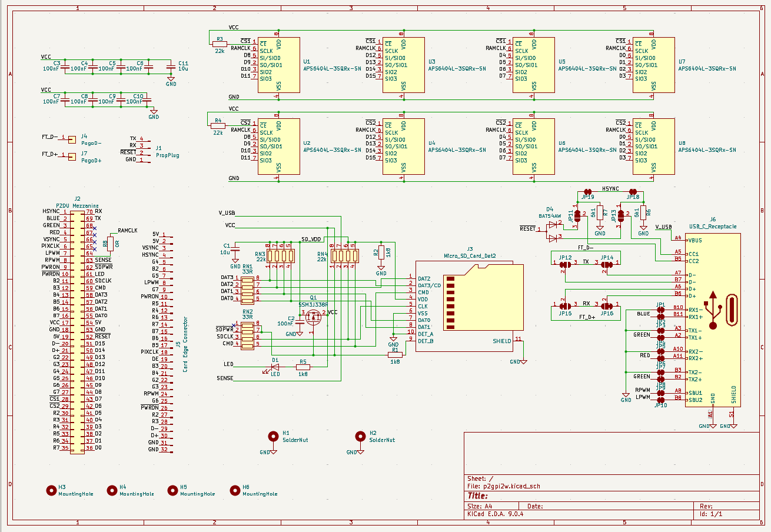Screen dimensions: 771x532
Task: Select the D1 LED diode symbol
Action: [275, 368]
